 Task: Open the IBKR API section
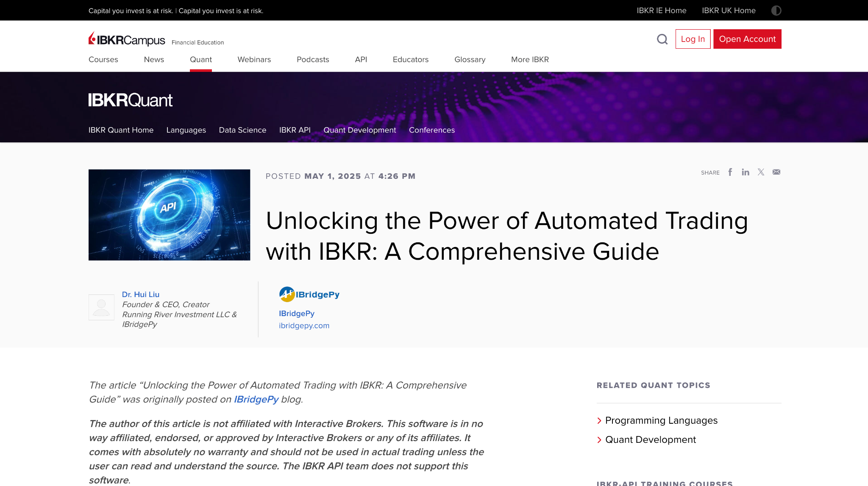(x=295, y=130)
